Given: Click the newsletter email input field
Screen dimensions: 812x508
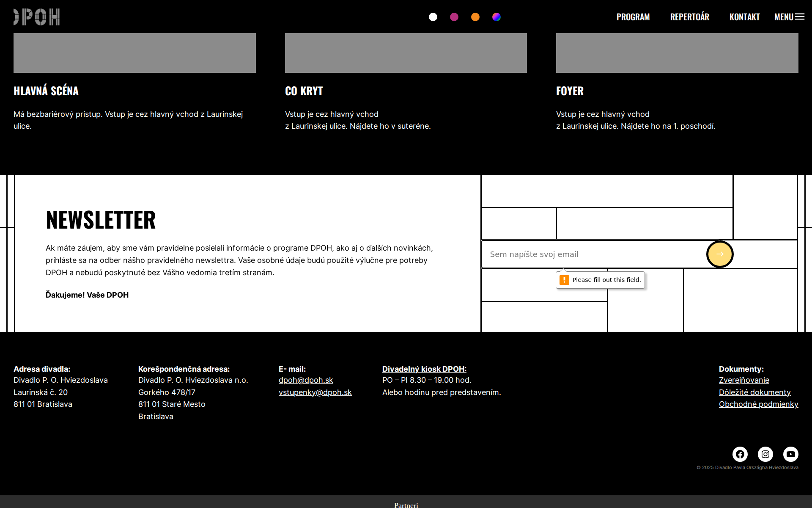Looking at the screenshot, I should coord(592,254).
